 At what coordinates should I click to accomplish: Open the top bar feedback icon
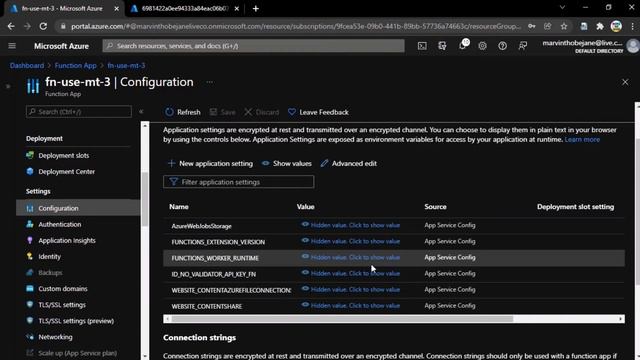tap(522, 46)
